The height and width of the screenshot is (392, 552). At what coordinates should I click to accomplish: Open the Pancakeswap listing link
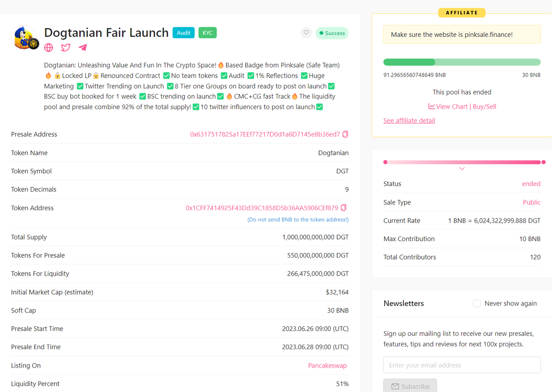(327, 365)
